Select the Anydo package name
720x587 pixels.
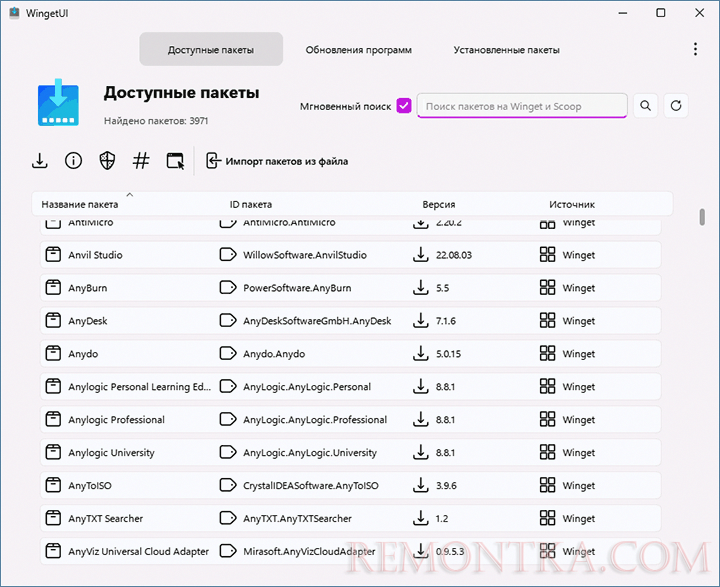[83, 354]
